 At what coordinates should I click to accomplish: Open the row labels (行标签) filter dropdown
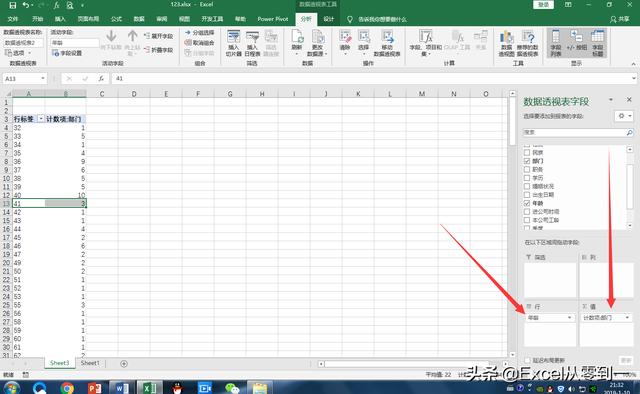click(x=41, y=119)
